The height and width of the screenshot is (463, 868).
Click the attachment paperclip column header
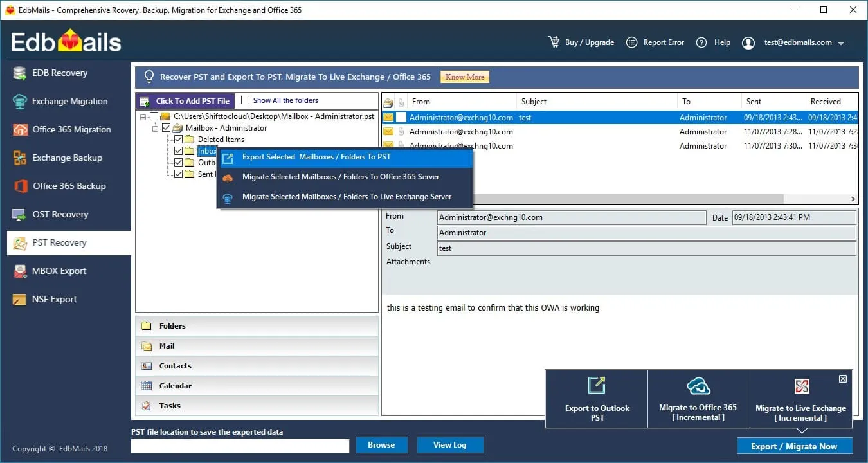pyautogui.click(x=401, y=102)
